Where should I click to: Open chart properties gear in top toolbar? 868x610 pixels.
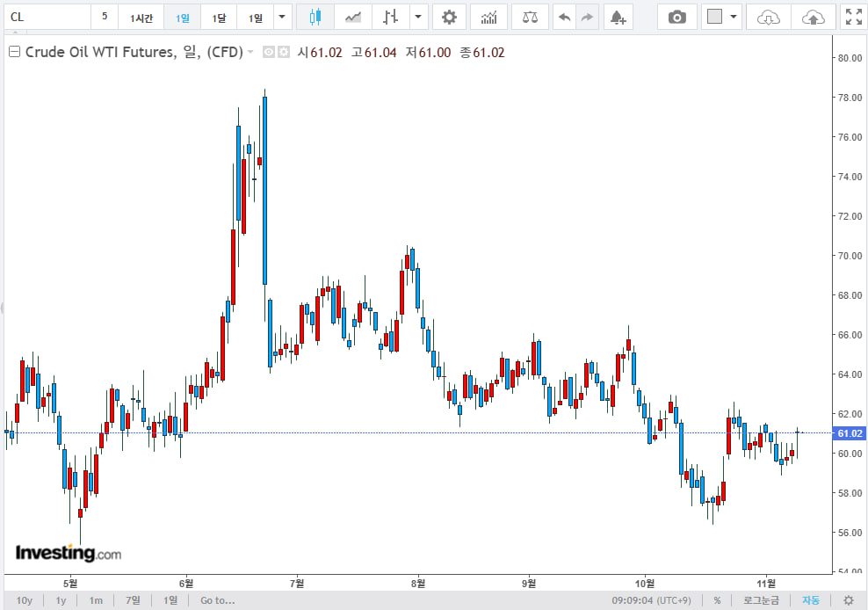pyautogui.click(x=449, y=17)
